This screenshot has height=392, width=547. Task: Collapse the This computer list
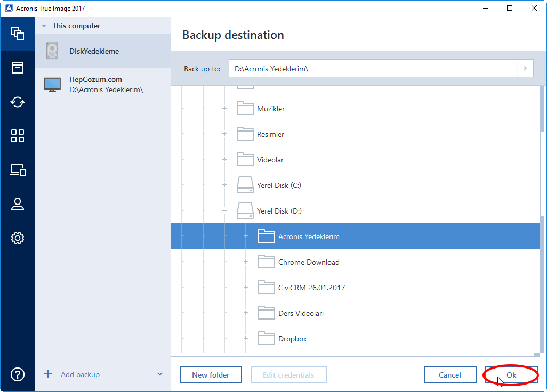click(44, 26)
